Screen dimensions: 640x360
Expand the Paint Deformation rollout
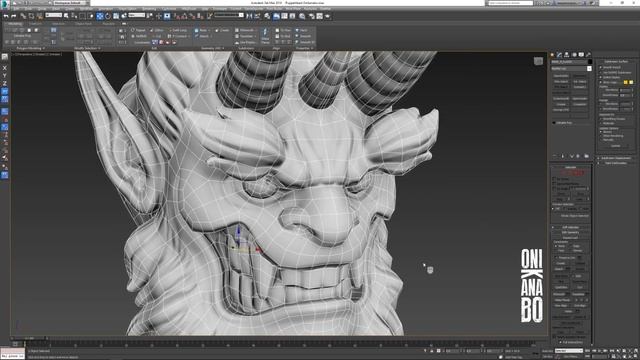(616, 163)
